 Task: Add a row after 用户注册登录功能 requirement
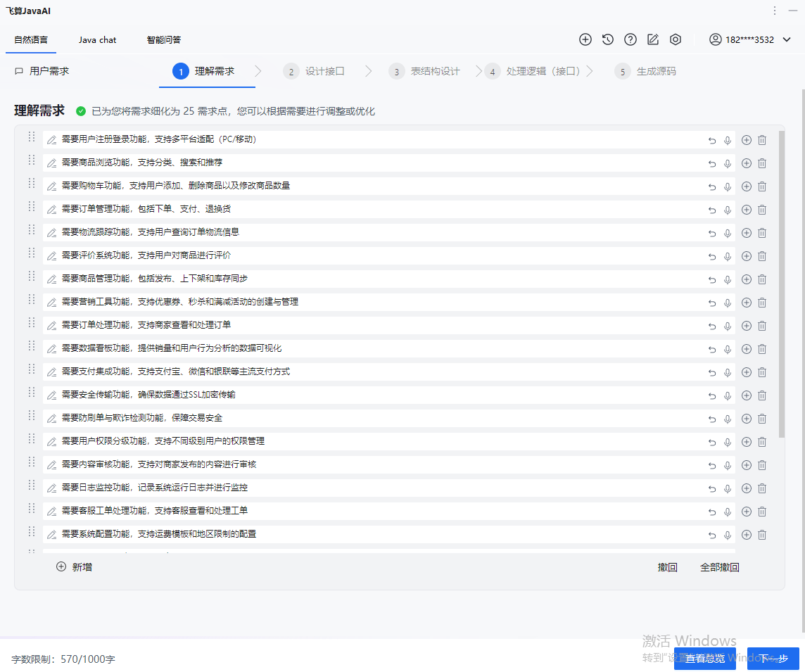tap(747, 140)
